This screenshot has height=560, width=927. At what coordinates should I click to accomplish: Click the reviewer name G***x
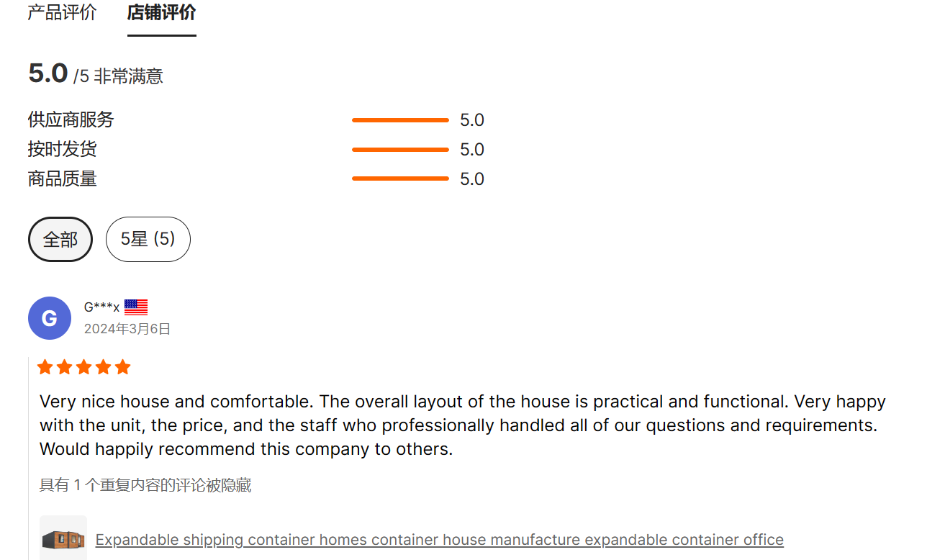tap(101, 307)
